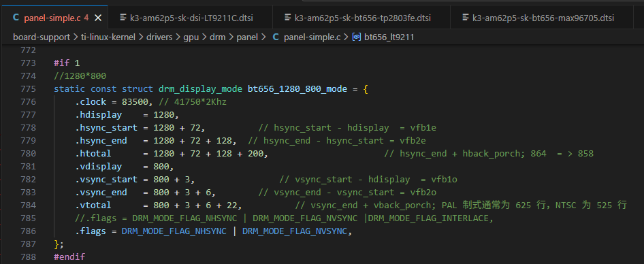Place cursor on drm_display_mode type name
644x264 pixels.
pyautogui.click(x=199, y=88)
